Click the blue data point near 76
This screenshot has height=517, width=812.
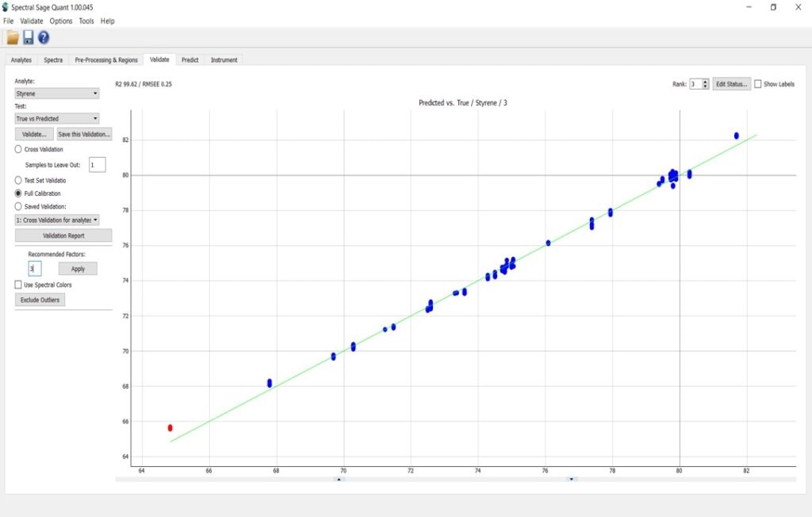point(548,243)
